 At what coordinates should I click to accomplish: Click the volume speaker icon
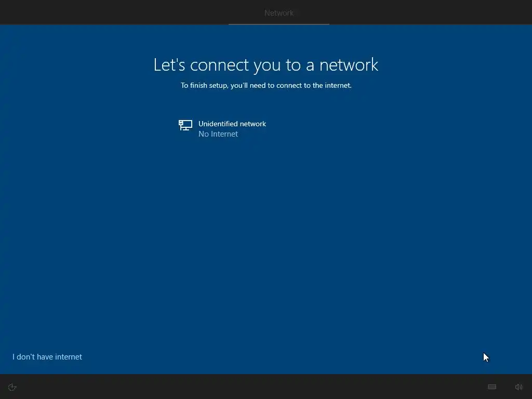click(518, 387)
